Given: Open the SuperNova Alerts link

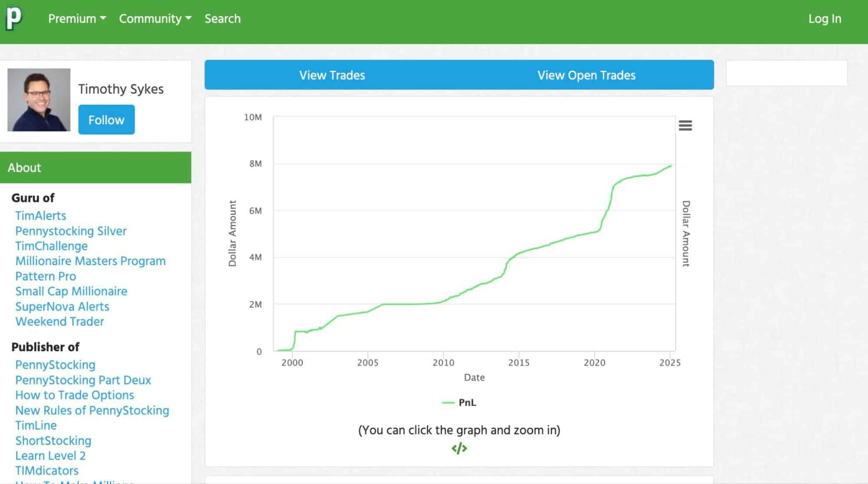Looking at the screenshot, I should point(62,306).
